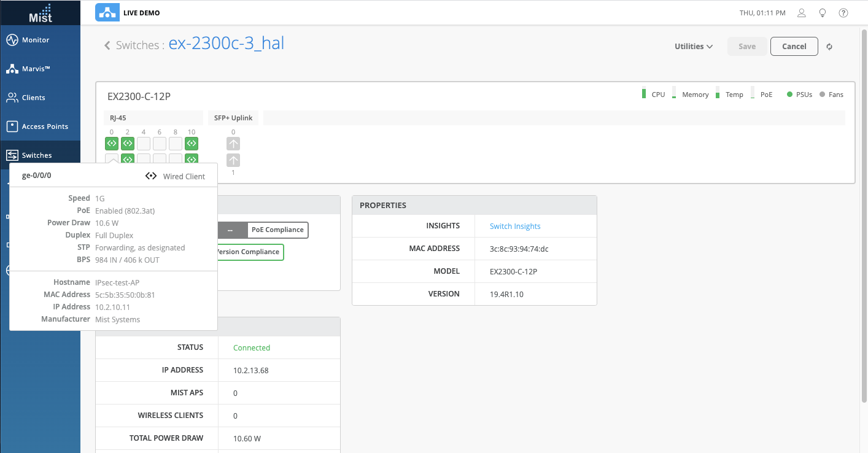Click the Speed value 1G
The width and height of the screenshot is (868, 453).
coord(100,198)
